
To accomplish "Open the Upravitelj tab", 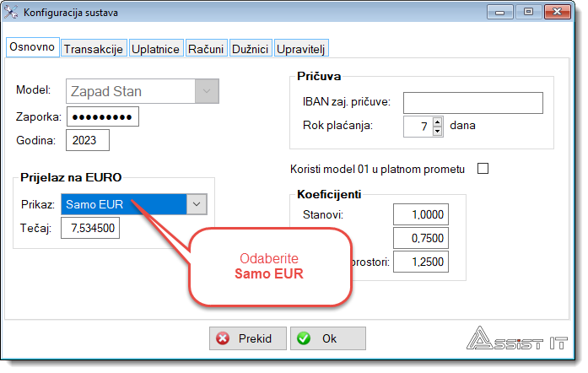I will click(301, 49).
